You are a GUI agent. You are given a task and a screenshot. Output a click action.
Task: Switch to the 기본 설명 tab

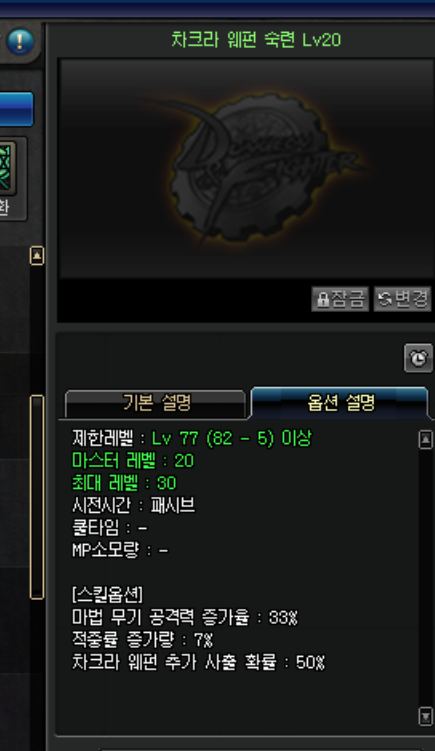point(156,403)
